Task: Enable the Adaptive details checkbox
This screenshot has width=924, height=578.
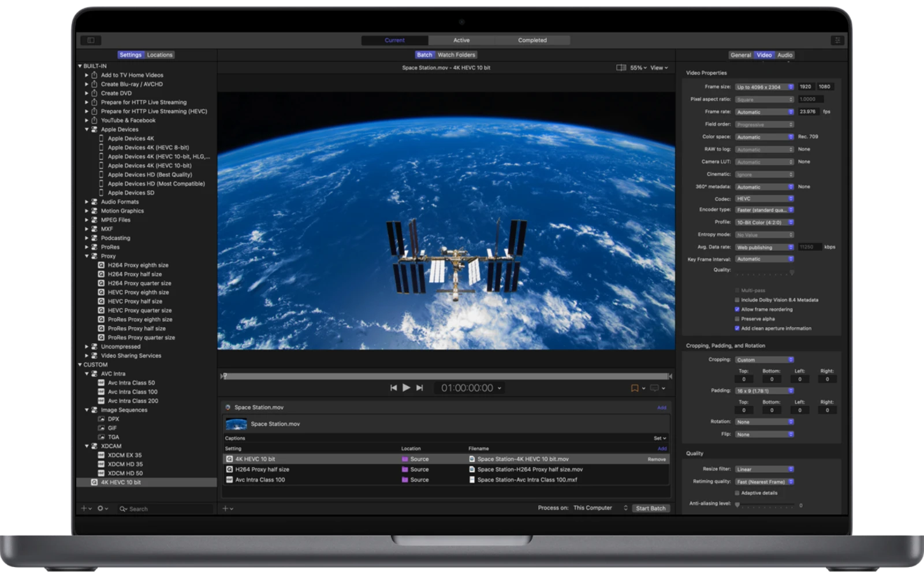Action: [x=737, y=493]
